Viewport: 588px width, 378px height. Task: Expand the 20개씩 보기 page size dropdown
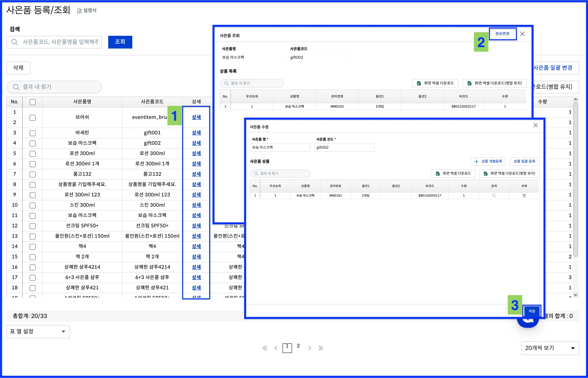click(x=550, y=348)
